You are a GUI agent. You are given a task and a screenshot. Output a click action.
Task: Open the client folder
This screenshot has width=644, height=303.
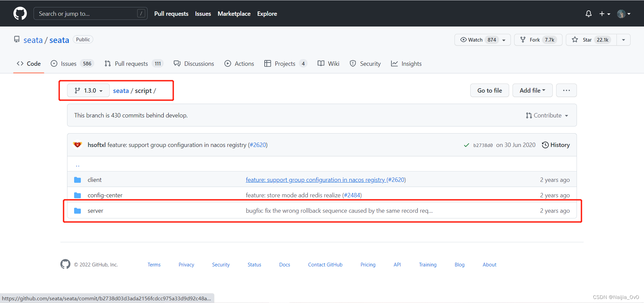pyautogui.click(x=95, y=180)
